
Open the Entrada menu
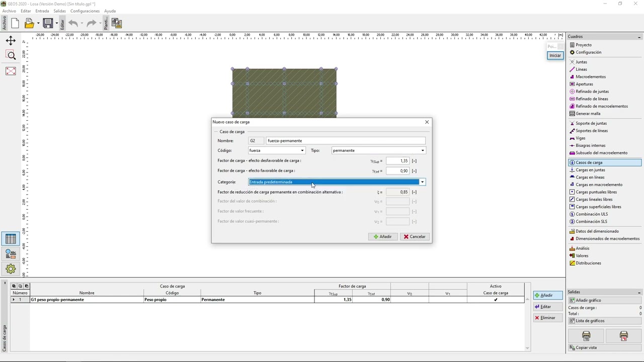click(42, 11)
